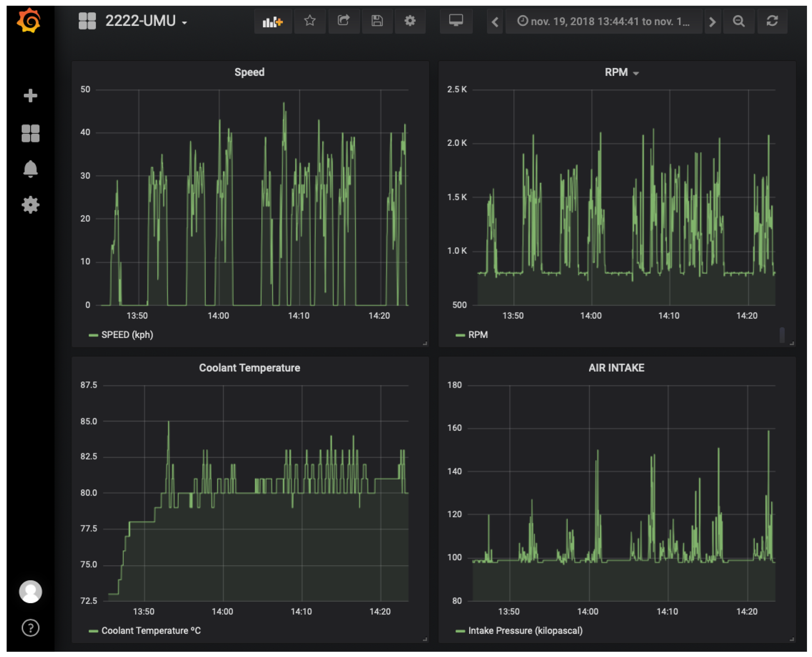Open the 2222-UMU dashboard dropdown
Viewport: 812px width, 657px height.
click(146, 21)
